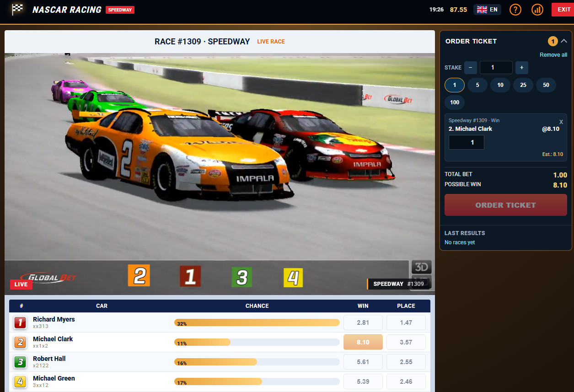Select Robert Hall place odds 2.55
574x392 pixels.
406,362
